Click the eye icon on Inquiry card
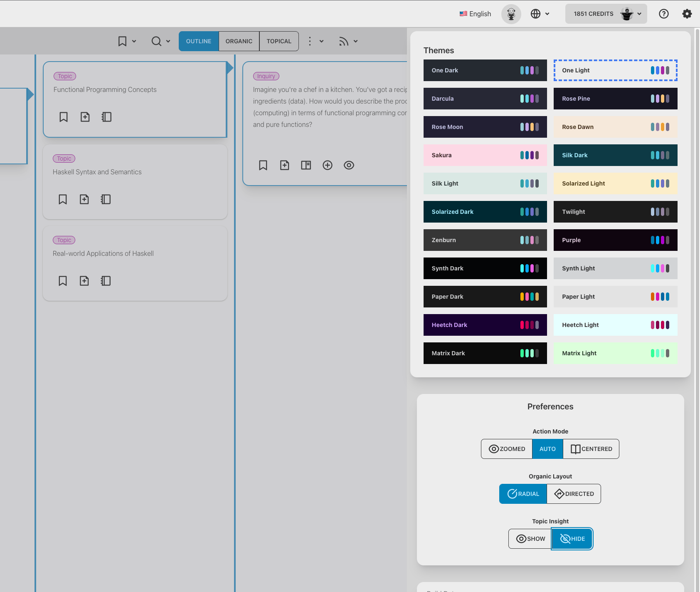The width and height of the screenshot is (700, 592). [x=349, y=165]
